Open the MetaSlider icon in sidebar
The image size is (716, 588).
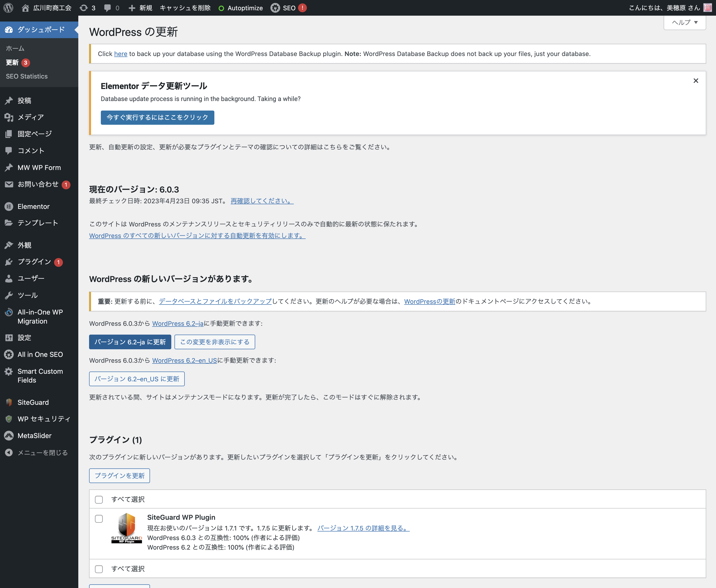pyautogui.click(x=9, y=436)
